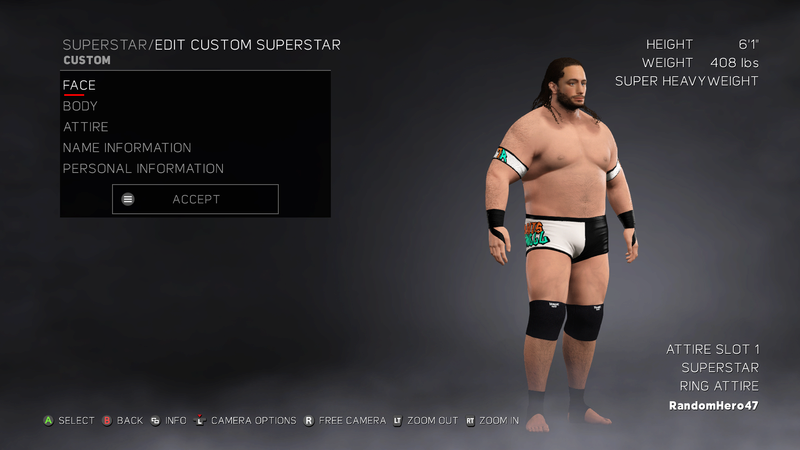Open the BODY customization menu
800x450 pixels.
80,106
